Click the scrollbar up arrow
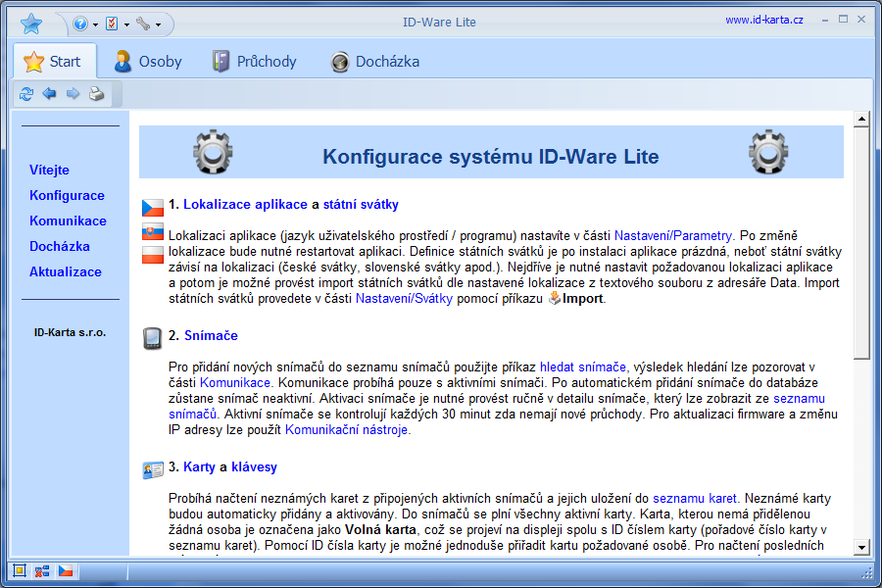 point(861,119)
